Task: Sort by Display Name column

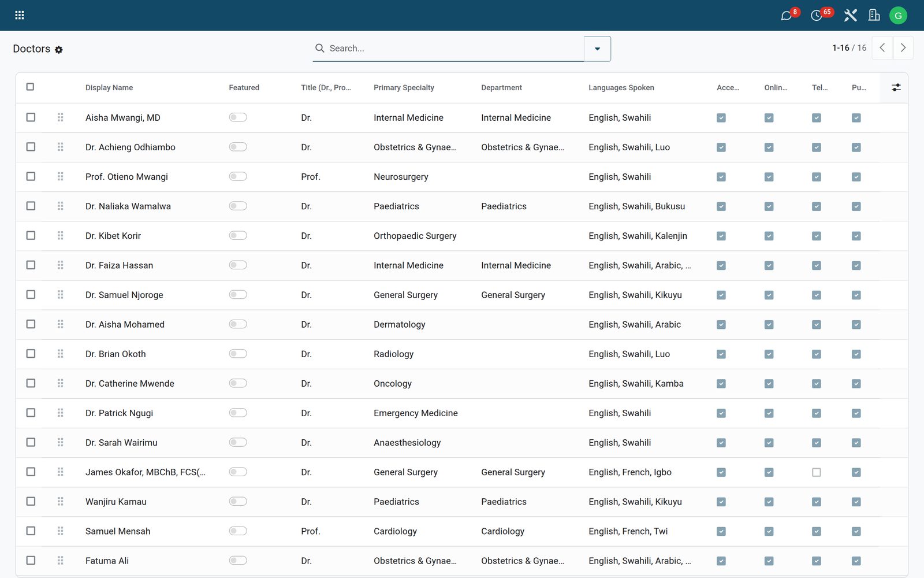Action: click(x=109, y=88)
